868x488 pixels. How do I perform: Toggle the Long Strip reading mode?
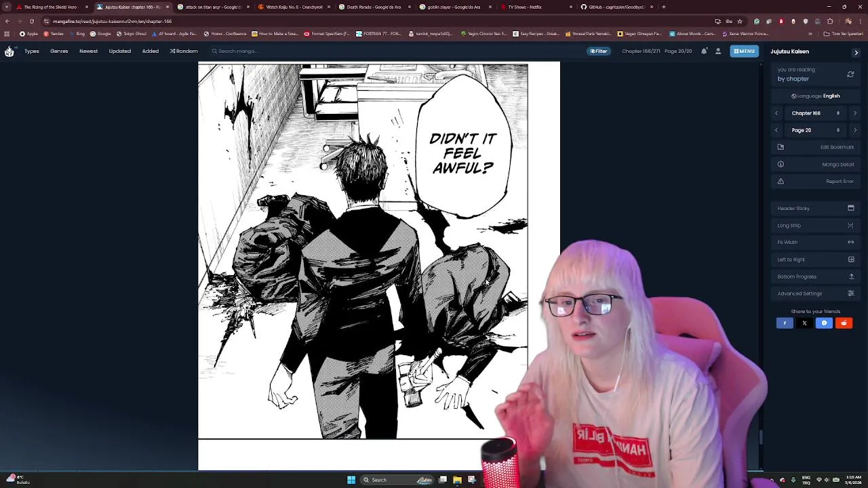pos(816,225)
